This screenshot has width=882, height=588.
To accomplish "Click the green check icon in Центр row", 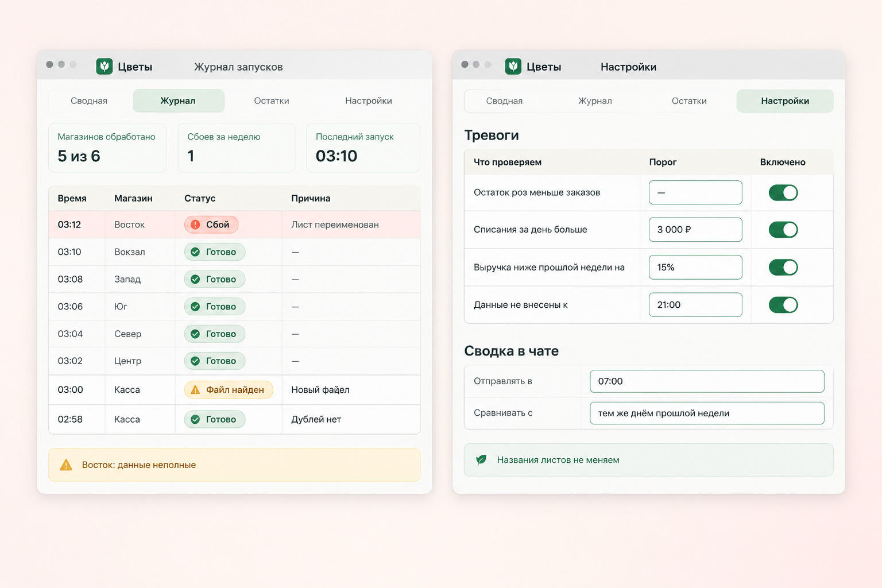I will pyautogui.click(x=195, y=361).
